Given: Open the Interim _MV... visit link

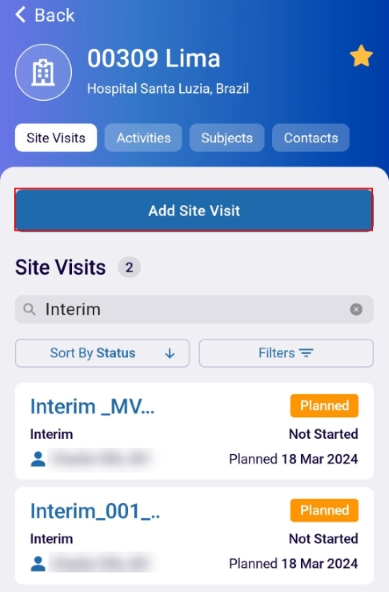Looking at the screenshot, I should 93,407.
